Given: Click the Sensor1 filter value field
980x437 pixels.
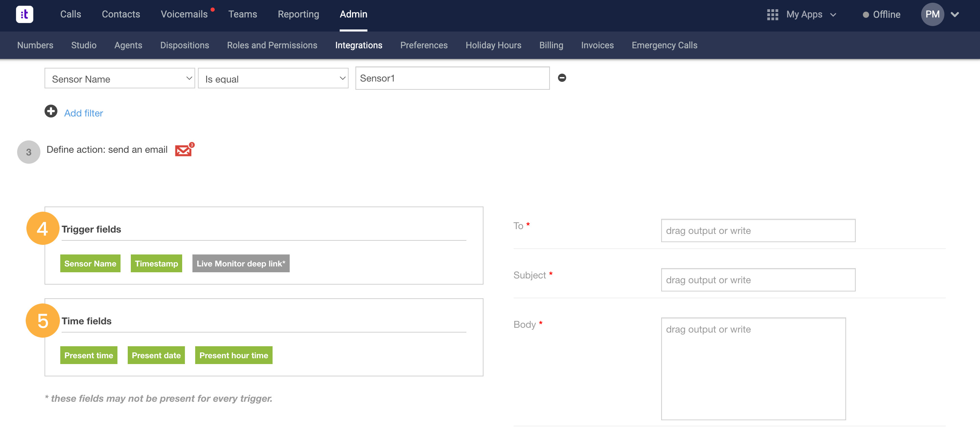Looking at the screenshot, I should click(452, 78).
